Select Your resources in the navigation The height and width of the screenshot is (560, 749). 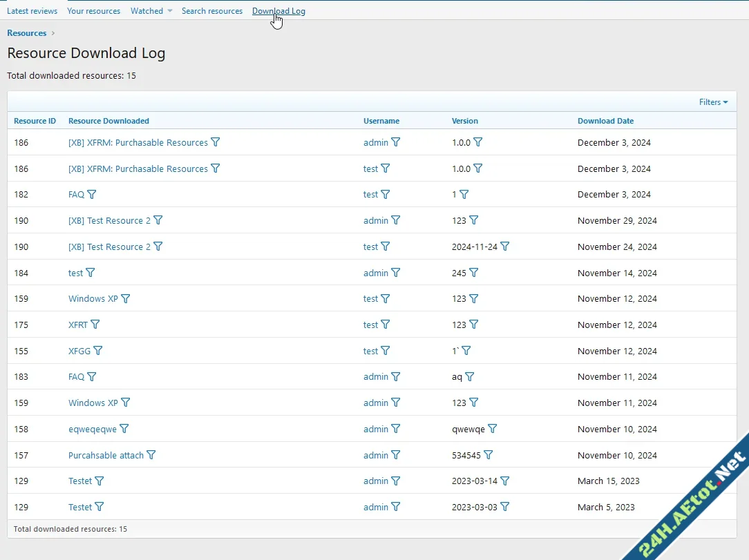(93, 10)
